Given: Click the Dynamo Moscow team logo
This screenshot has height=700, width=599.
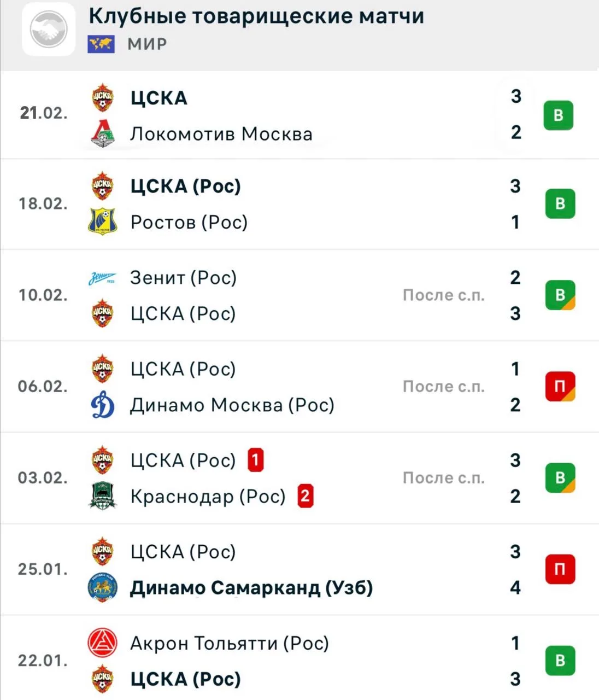Looking at the screenshot, I should pos(103,405).
